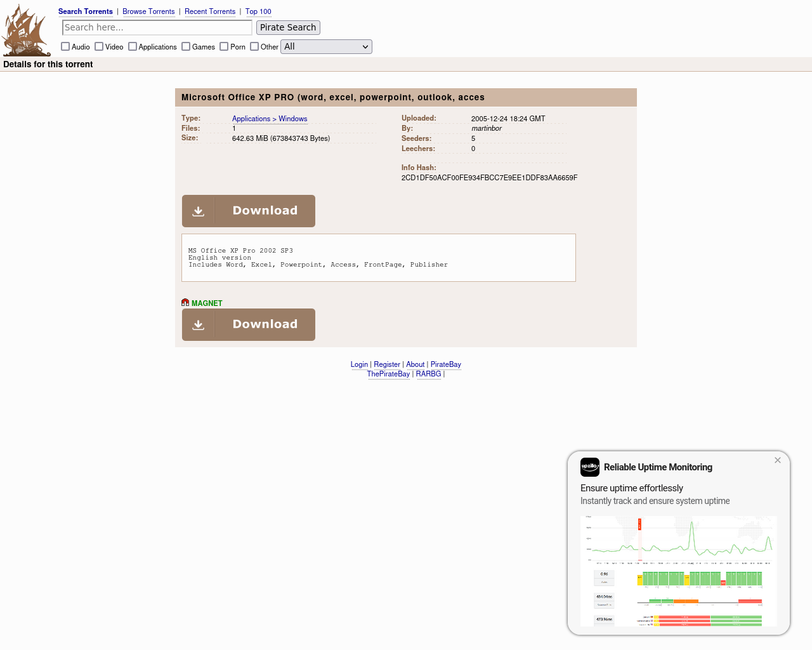Open the All category dropdown
This screenshot has width=812, height=650.
point(326,46)
